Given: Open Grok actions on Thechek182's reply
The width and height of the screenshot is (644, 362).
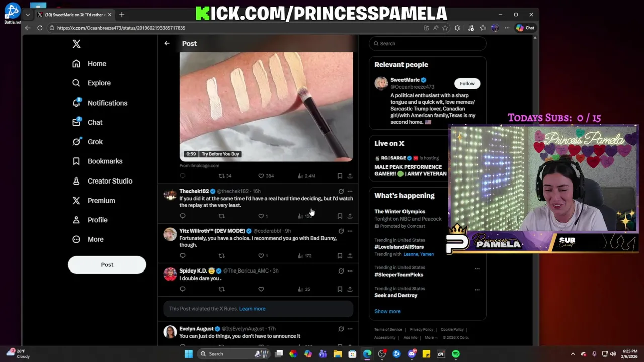Looking at the screenshot, I should point(341,191).
